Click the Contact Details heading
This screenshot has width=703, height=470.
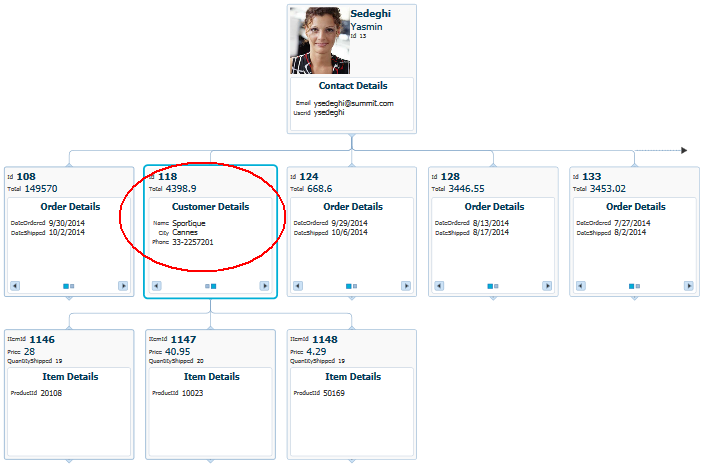[353, 86]
